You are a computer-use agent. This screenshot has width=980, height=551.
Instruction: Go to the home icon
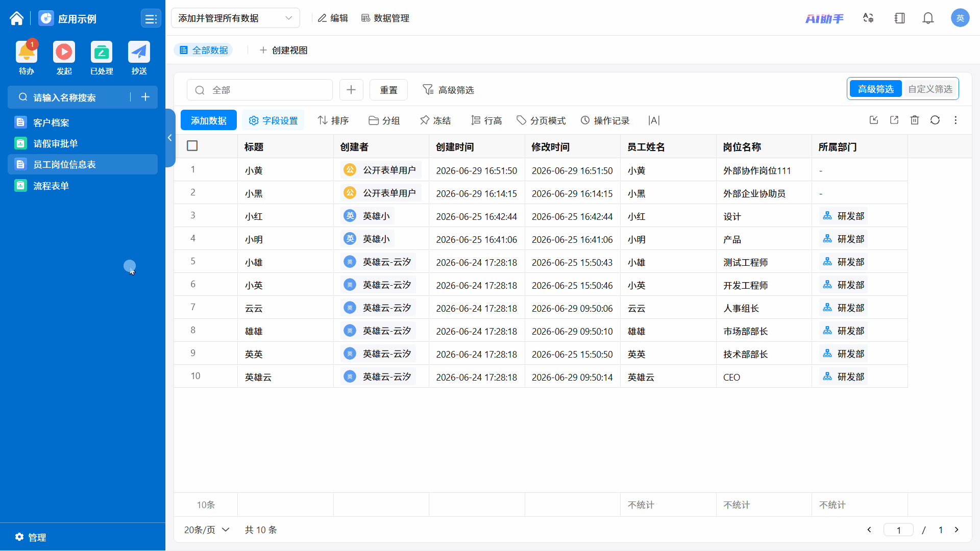(x=16, y=18)
